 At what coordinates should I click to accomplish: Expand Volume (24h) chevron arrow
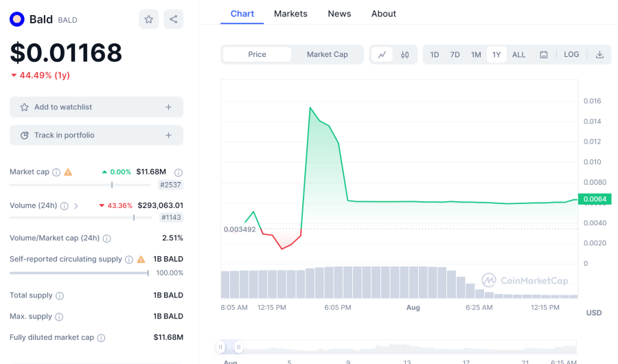76,206
